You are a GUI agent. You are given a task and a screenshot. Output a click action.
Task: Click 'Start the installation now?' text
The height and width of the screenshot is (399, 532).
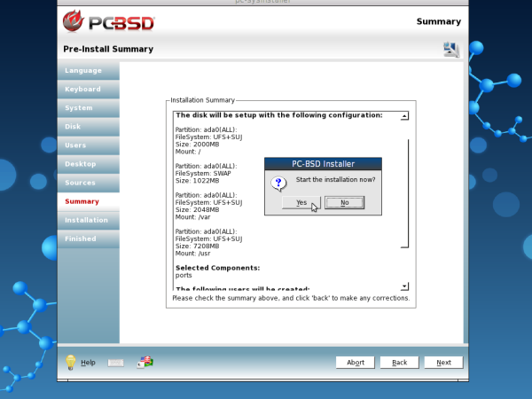coord(335,179)
